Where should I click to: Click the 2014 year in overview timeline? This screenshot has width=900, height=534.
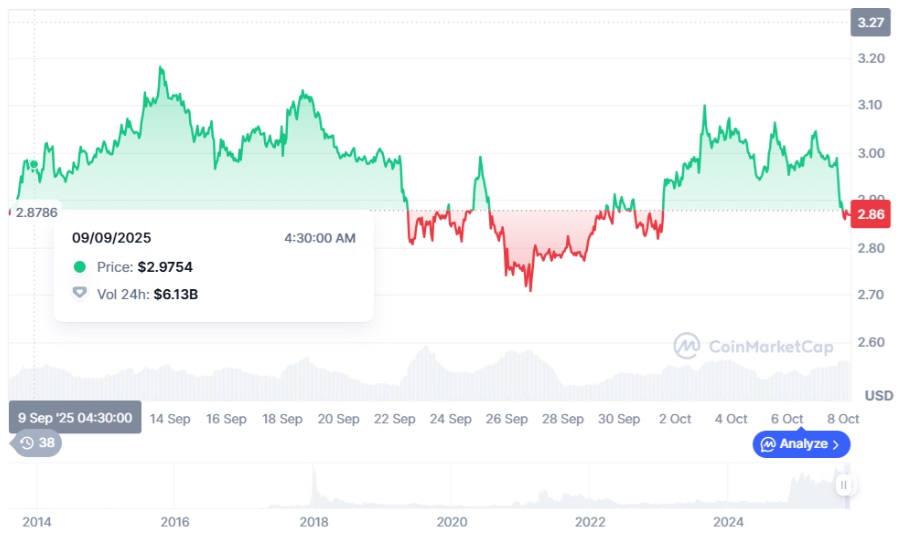(37, 522)
